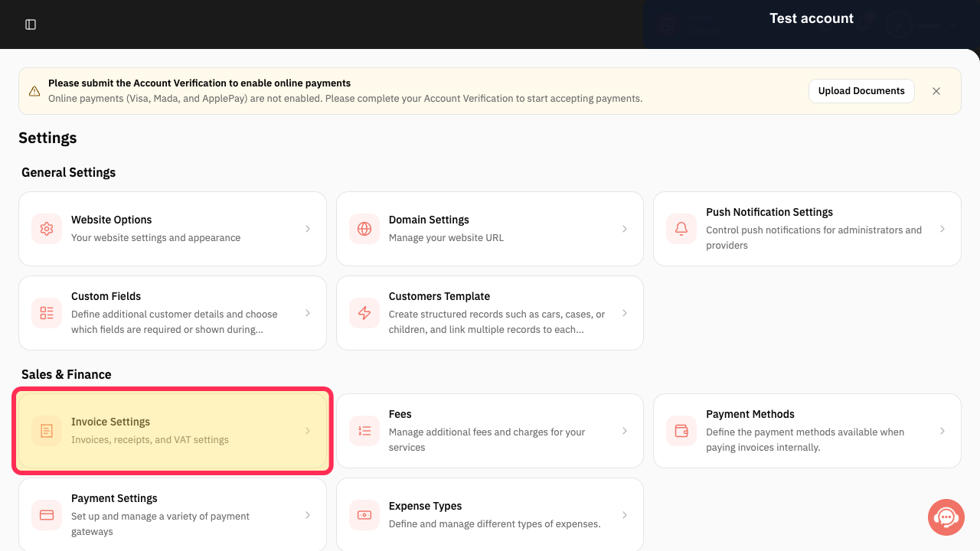Expand Website Options via its chevron
The image size is (980, 551).
[308, 229]
